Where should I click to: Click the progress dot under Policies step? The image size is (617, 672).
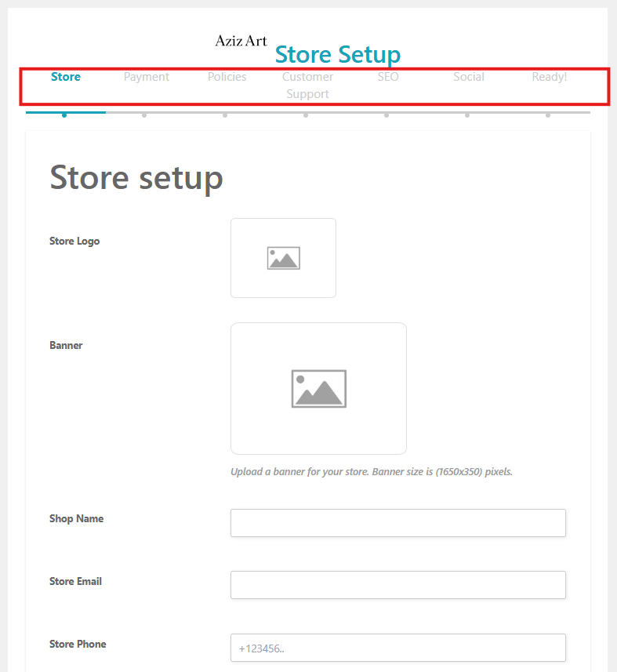(225, 115)
